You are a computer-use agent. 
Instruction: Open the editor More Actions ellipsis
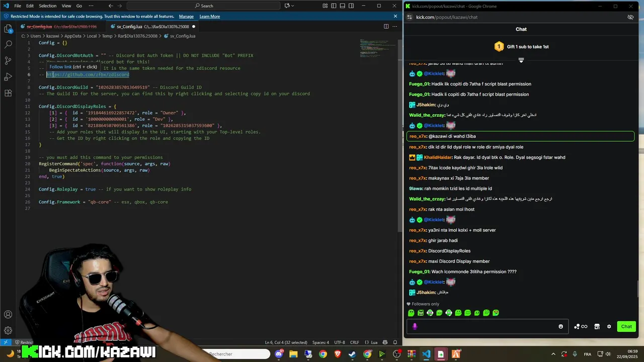[x=395, y=26]
